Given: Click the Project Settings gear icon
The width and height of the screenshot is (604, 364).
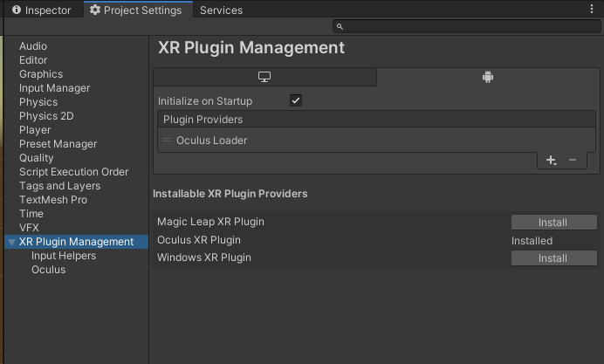Looking at the screenshot, I should coord(95,10).
